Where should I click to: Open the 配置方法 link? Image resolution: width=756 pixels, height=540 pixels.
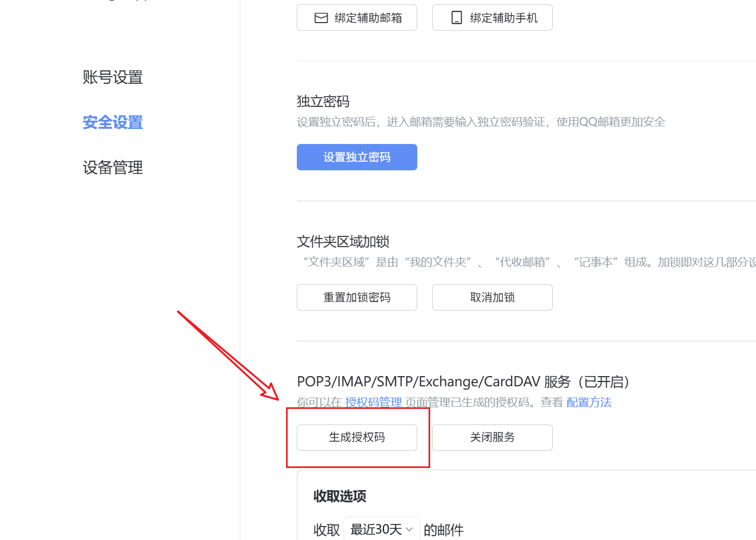[x=589, y=402]
